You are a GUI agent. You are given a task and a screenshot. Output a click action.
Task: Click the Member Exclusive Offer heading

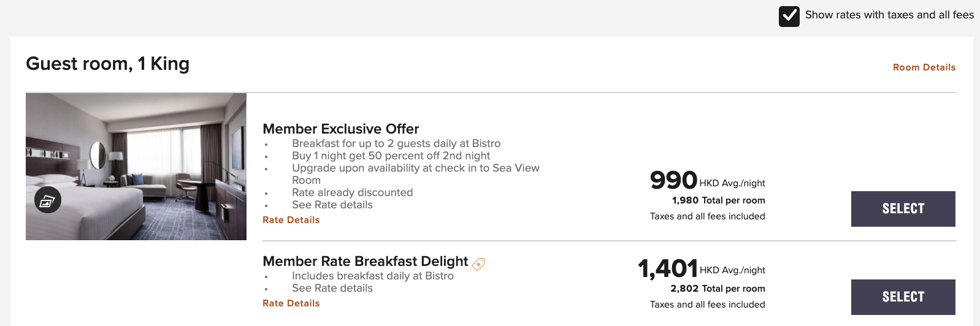tap(341, 129)
